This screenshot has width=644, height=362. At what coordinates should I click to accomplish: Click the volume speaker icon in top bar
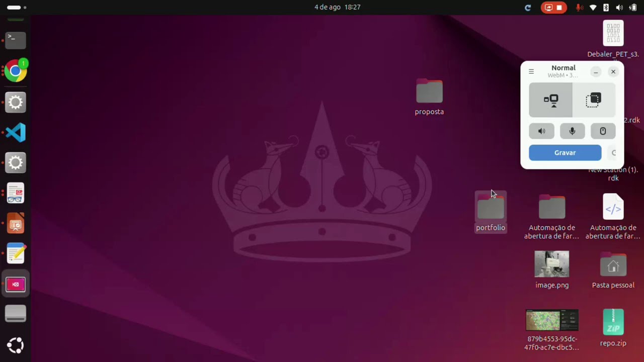[x=619, y=8]
